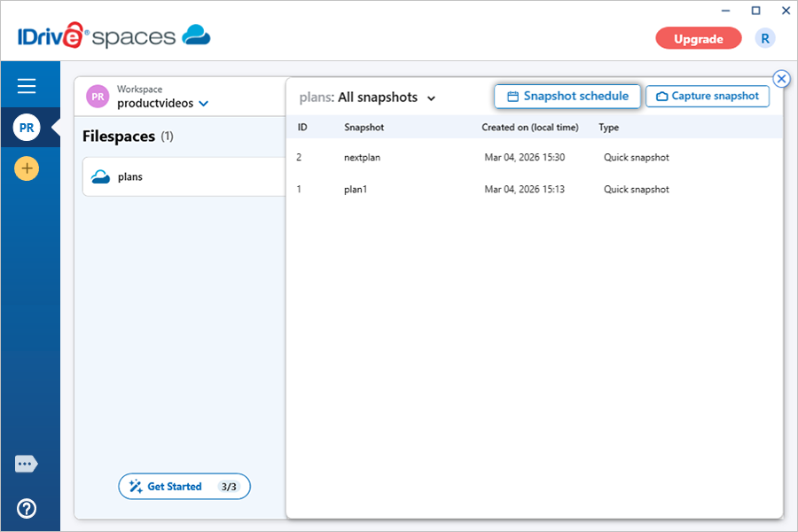This screenshot has height=532, width=798.
Task: Click the Type column header
Action: pyautogui.click(x=608, y=128)
